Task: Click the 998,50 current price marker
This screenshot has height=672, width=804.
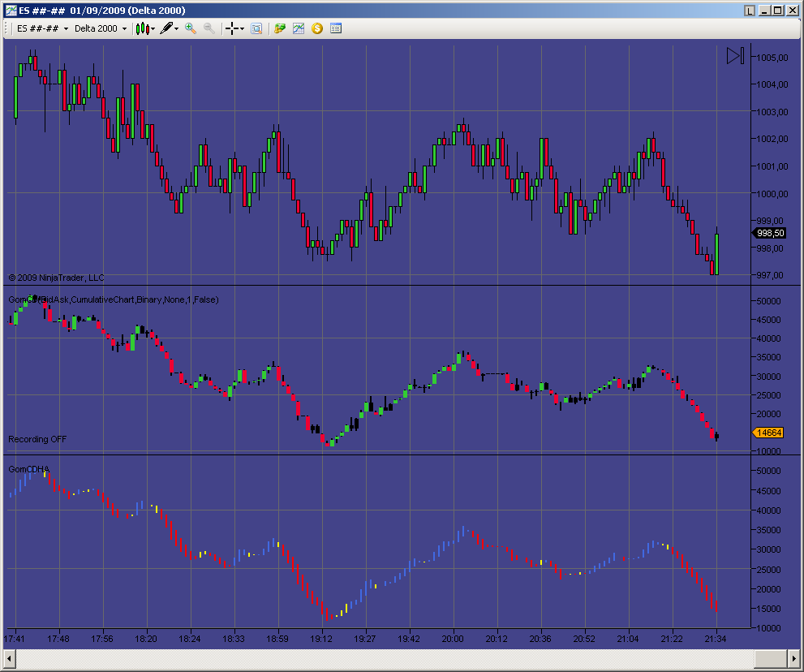Action: pos(768,233)
